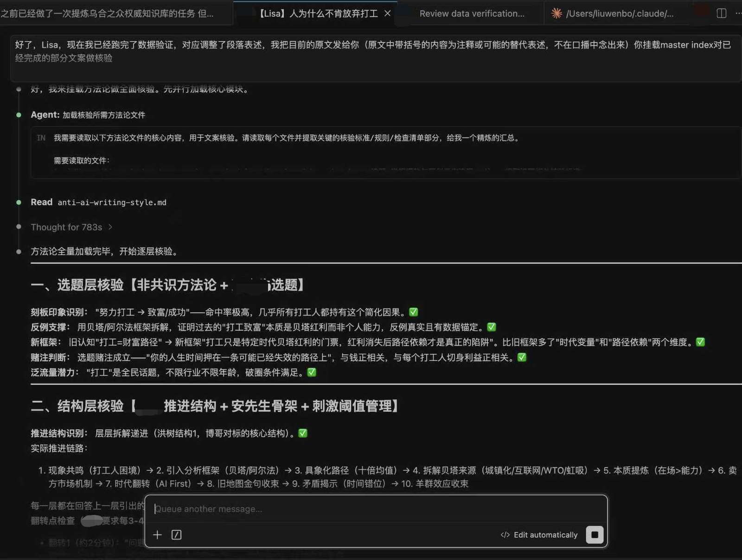
Task: Click the green check after 泛流量潜力 line
Action: click(312, 372)
